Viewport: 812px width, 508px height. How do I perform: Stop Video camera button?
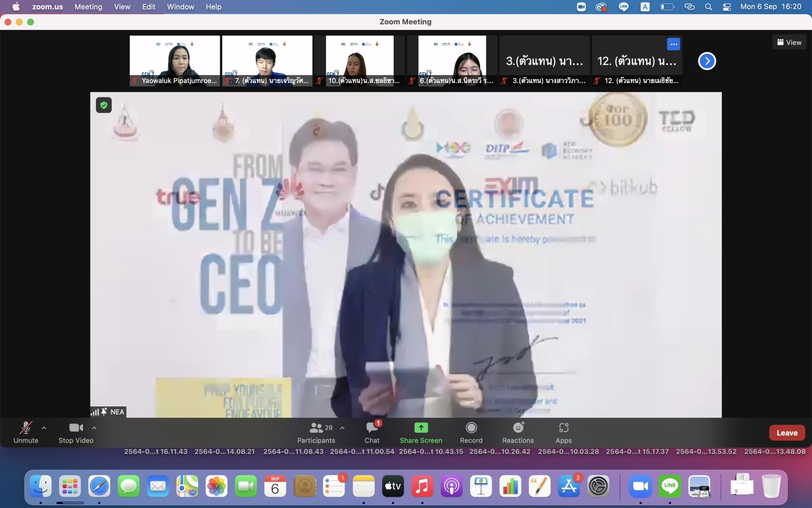pos(76,433)
